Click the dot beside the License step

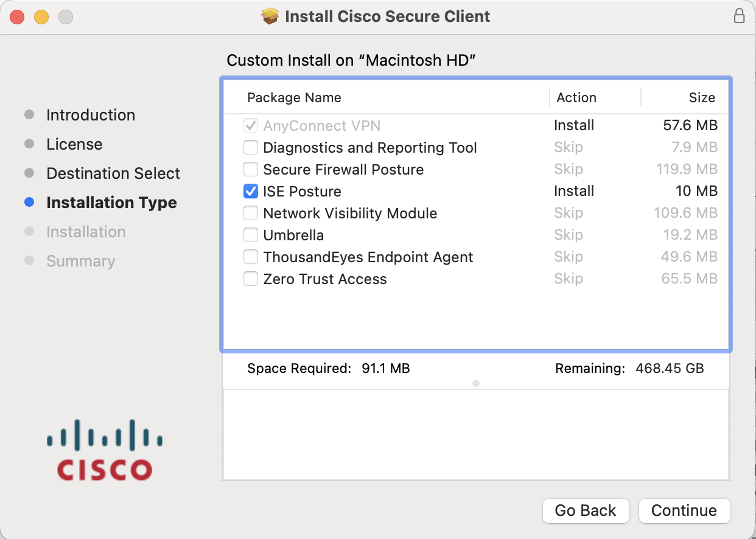pos(29,144)
